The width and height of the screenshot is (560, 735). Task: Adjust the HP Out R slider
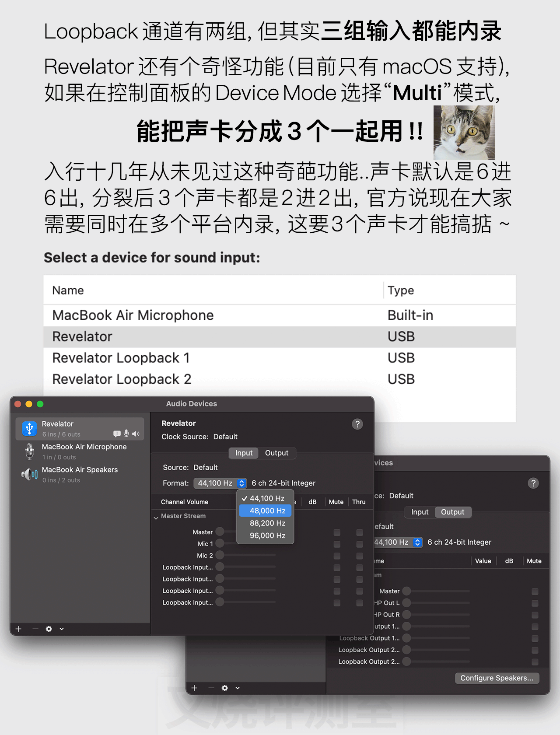point(436,614)
